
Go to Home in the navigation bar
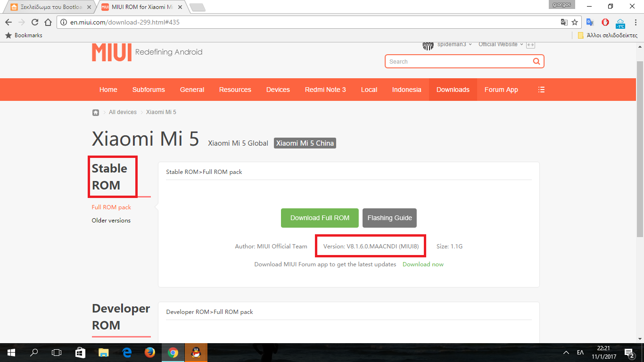tap(108, 90)
